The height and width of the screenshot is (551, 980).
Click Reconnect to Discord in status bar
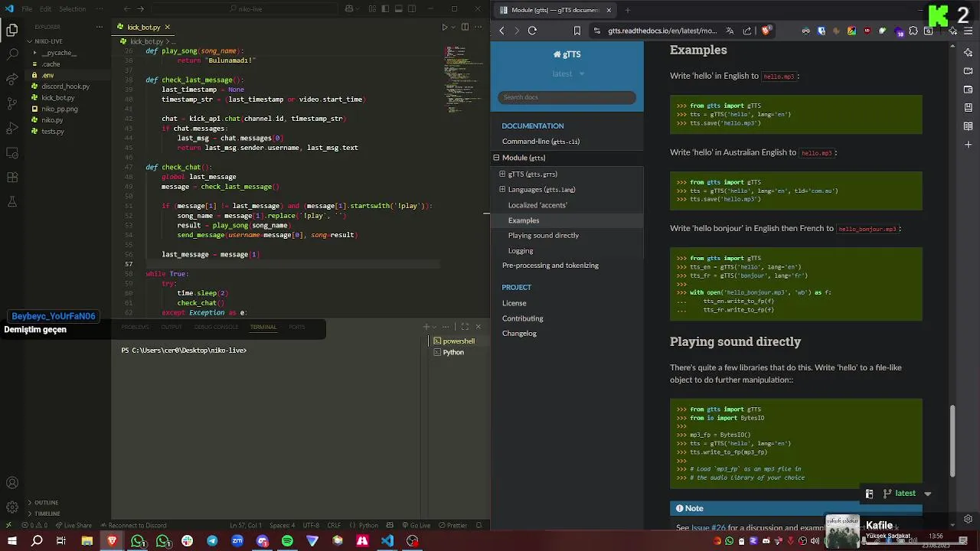point(132,525)
